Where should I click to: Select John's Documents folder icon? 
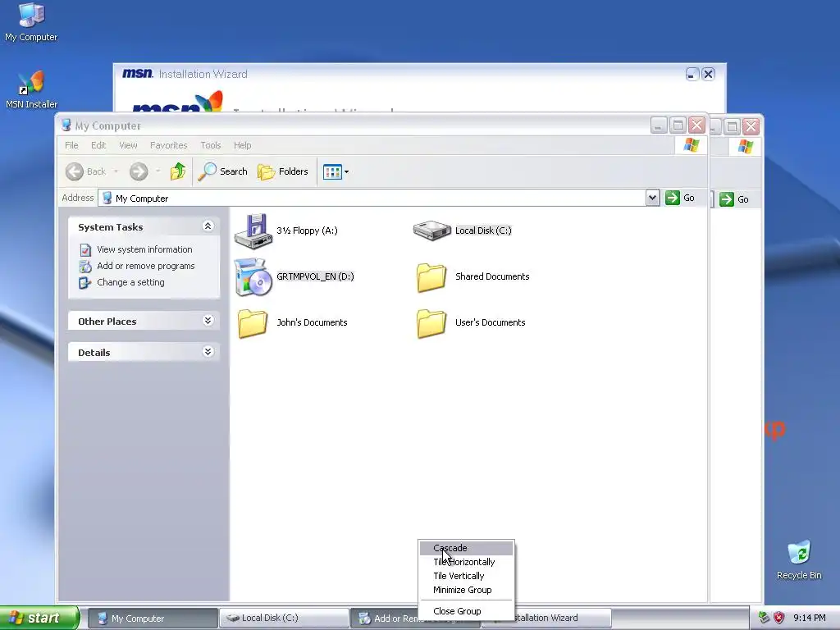click(253, 323)
